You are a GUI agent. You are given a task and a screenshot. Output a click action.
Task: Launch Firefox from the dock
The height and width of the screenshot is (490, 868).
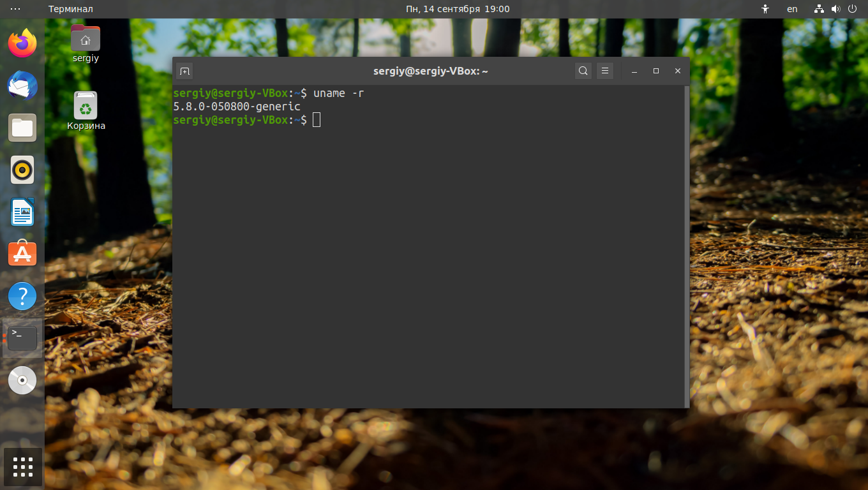tap(22, 43)
